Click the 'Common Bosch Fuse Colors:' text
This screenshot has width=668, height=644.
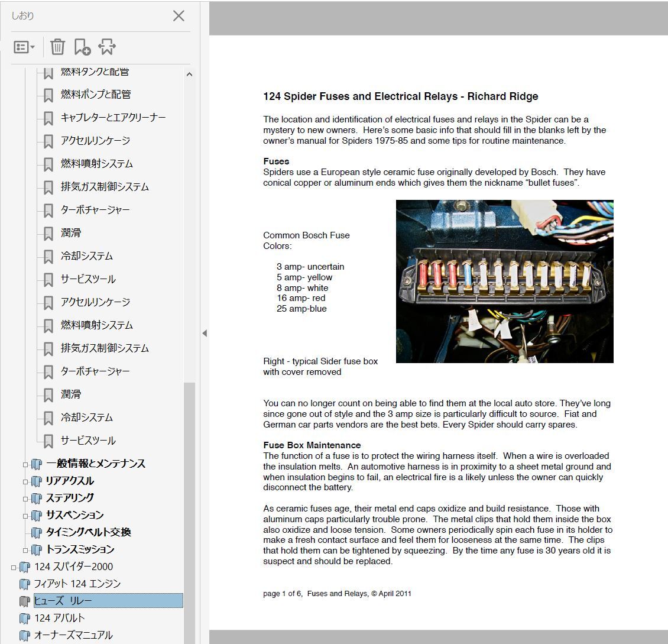pos(306,240)
